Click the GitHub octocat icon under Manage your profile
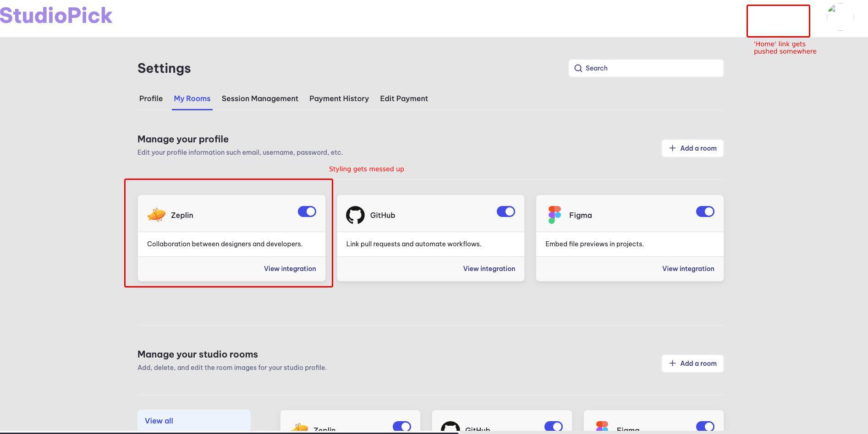This screenshot has width=868, height=434. click(x=355, y=215)
